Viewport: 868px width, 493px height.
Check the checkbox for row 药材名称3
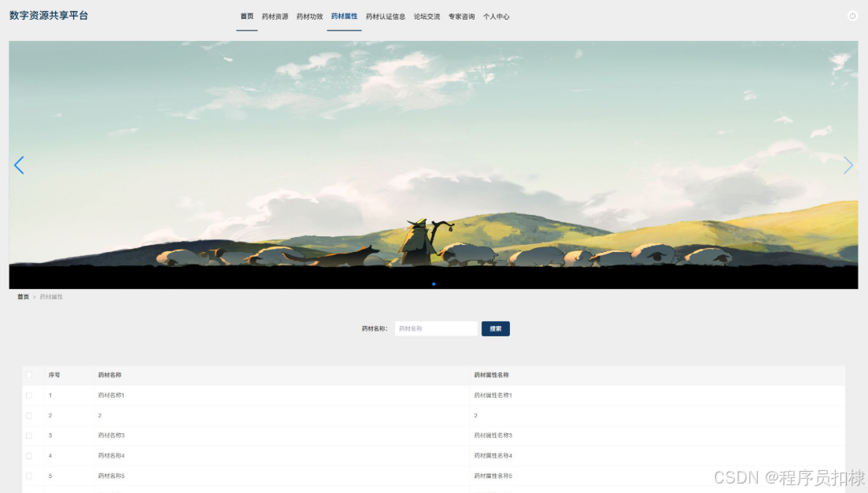coord(29,436)
